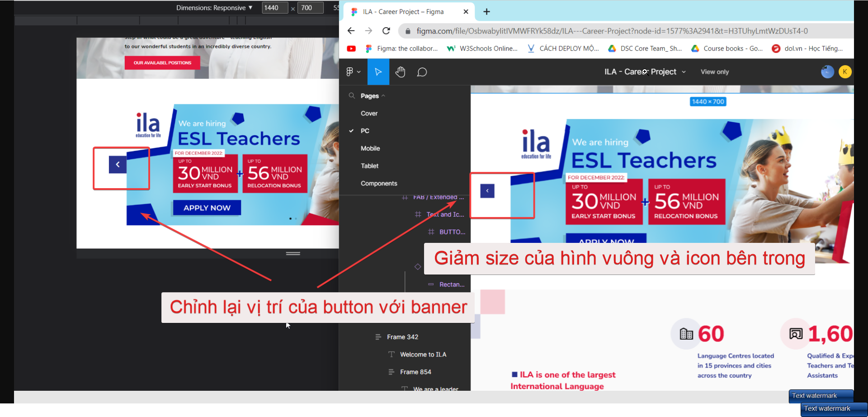Reload the Figma page
The image size is (868, 417).
click(386, 31)
